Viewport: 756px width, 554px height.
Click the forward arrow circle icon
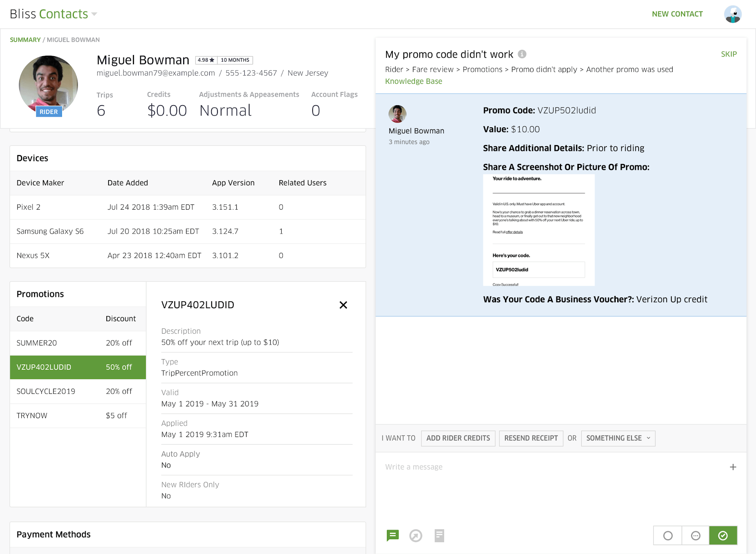[x=416, y=535]
